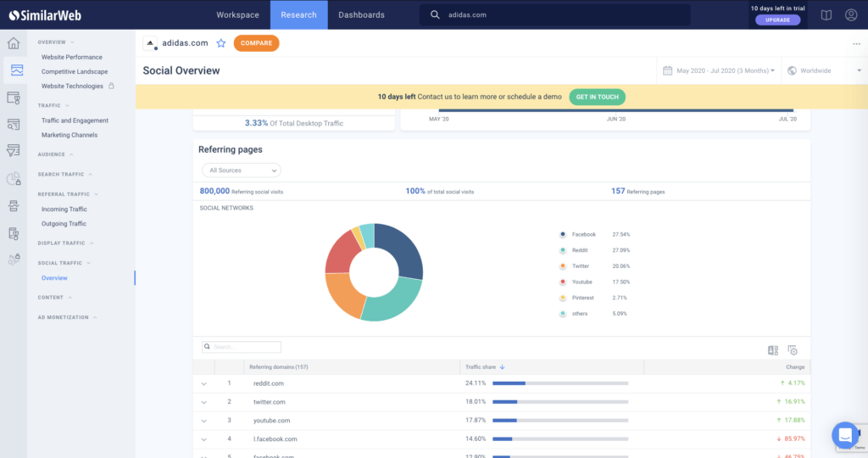Image resolution: width=868 pixels, height=458 pixels.
Task: Collapse the Social Traffic sidebar section
Action: click(64, 263)
